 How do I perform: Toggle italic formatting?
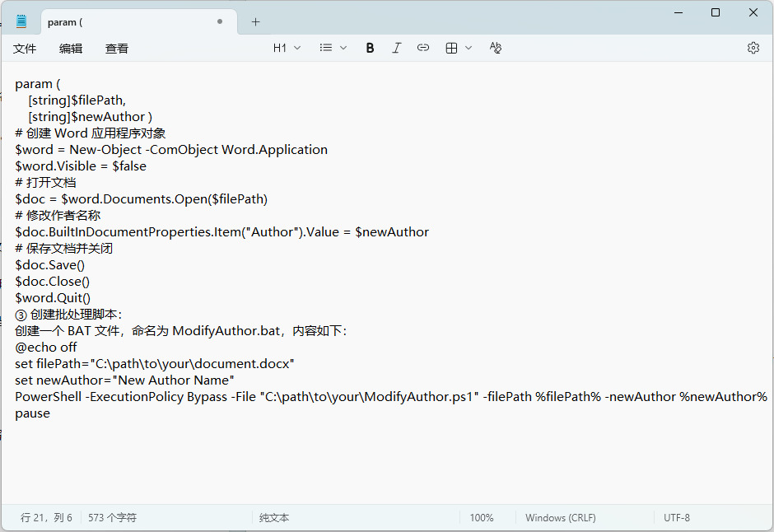click(x=396, y=48)
